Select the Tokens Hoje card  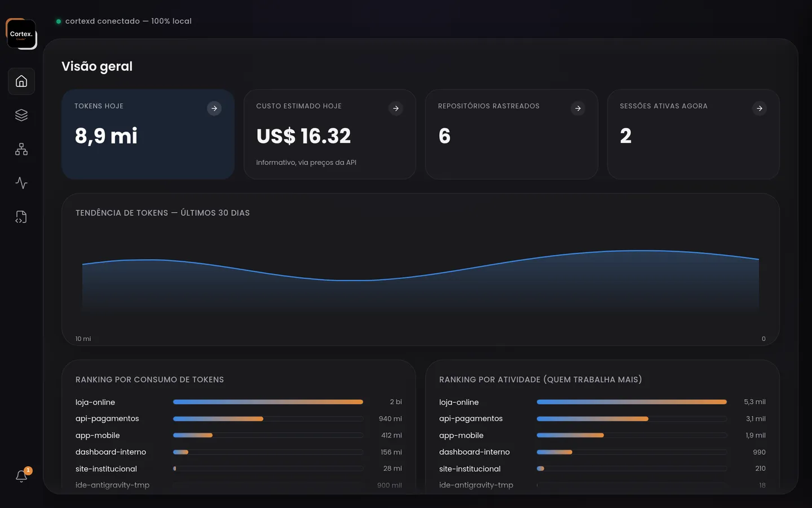coord(148,134)
